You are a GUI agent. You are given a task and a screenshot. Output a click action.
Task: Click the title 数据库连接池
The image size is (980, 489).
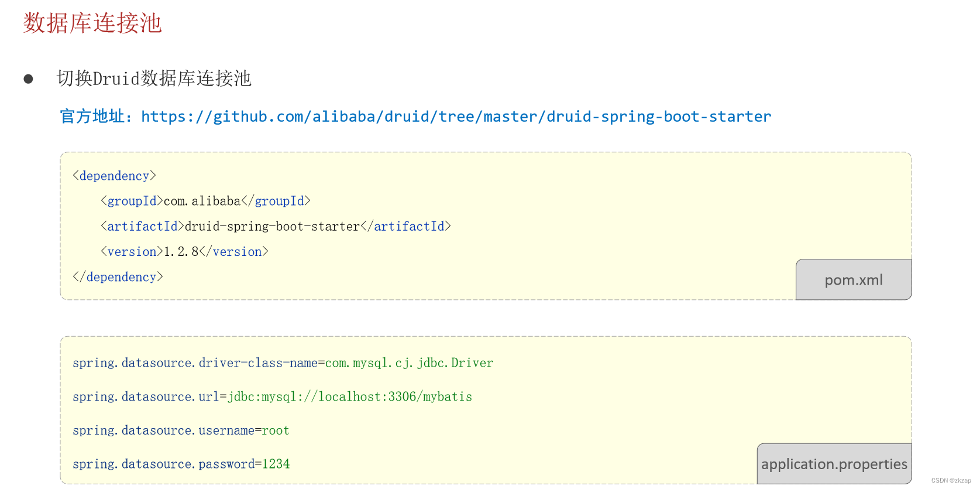[x=92, y=23]
